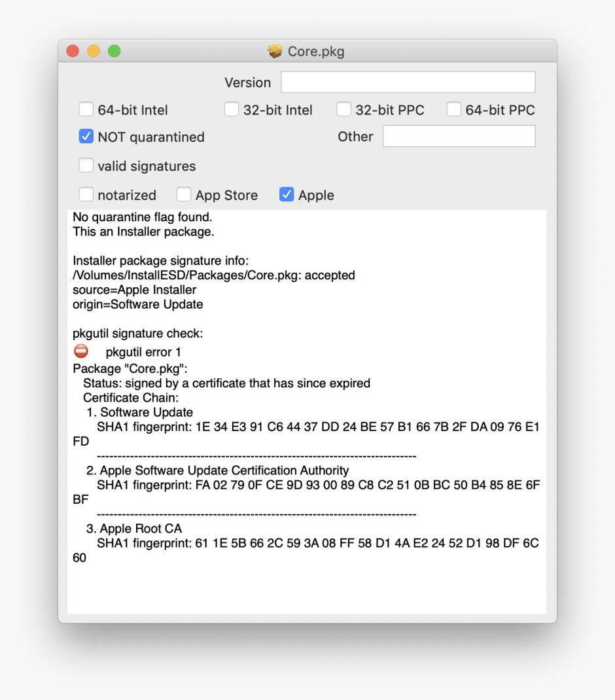Enable the valid signatures checkbox

(x=86, y=166)
